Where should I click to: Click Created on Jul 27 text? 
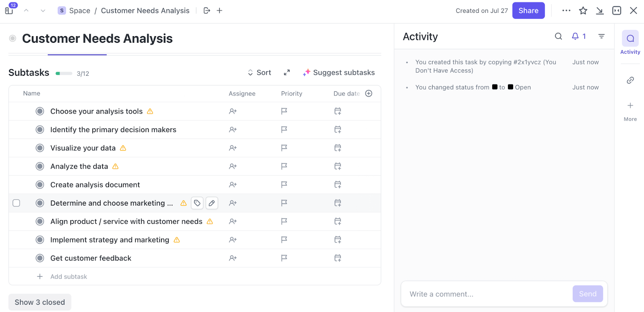pyautogui.click(x=482, y=10)
